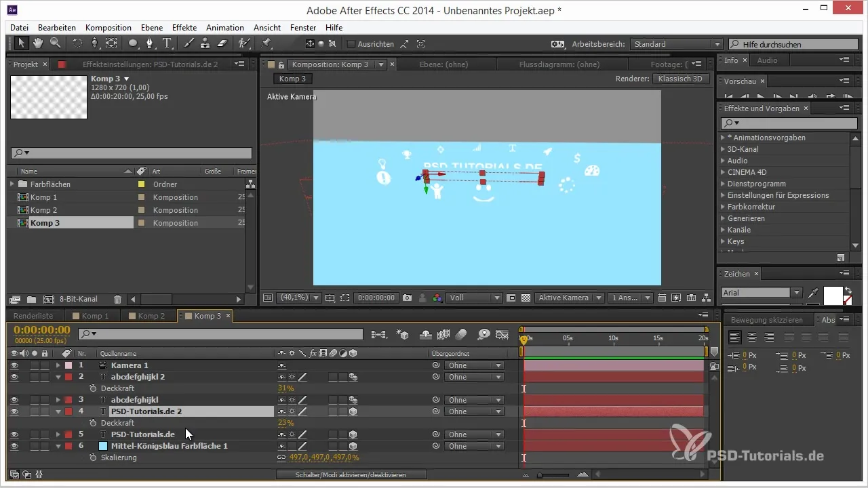Select the Ellipse shape tool
This screenshot has width=868, height=488.
point(134,43)
